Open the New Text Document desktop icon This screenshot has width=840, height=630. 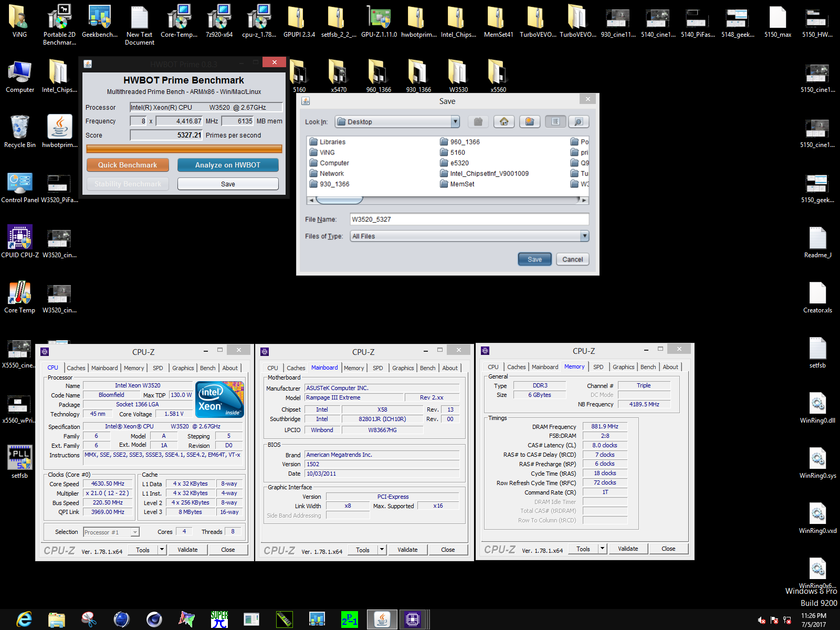[x=140, y=25]
